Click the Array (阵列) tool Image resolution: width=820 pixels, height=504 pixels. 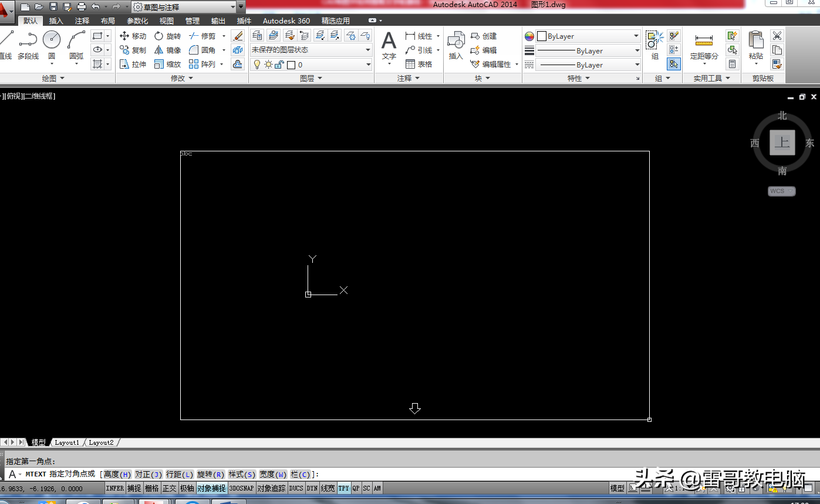point(203,64)
